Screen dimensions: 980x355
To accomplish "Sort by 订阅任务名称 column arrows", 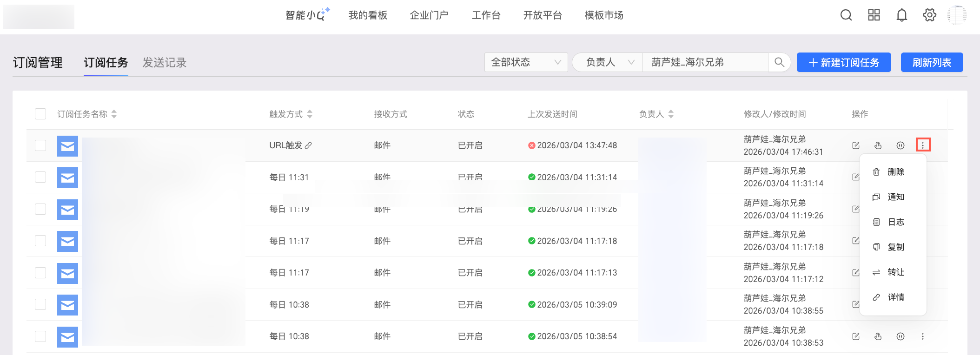I will pyautogui.click(x=114, y=114).
